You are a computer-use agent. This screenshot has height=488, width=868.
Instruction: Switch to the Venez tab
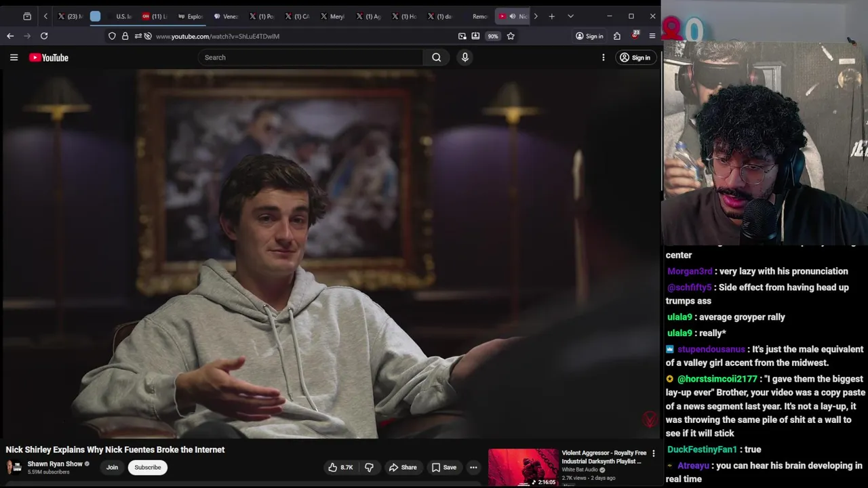pos(226,16)
